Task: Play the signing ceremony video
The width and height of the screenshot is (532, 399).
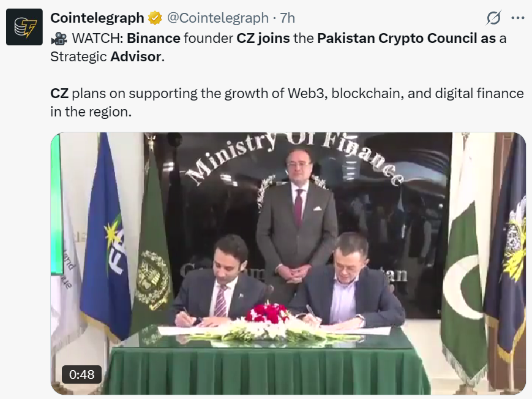Action: click(288, 263)
